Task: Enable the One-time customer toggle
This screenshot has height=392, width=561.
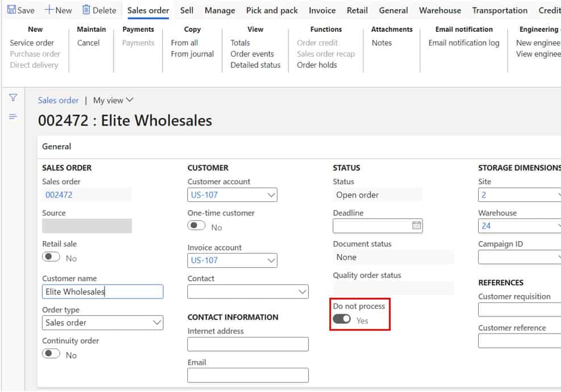Action: point(196,225)
